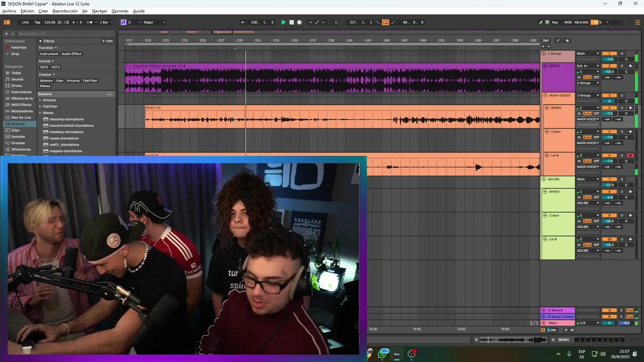644x362 pixels.
Task: Open the 1 Bar quantization dropdown
Action: (x=106, y=22)
